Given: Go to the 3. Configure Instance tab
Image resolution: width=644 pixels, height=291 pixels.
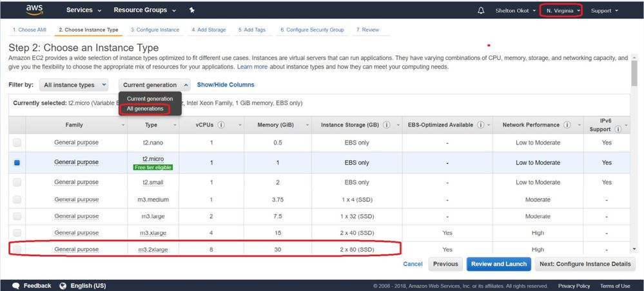Looking at the screenshot, I should pyautogui.click(x=155, y=30).
